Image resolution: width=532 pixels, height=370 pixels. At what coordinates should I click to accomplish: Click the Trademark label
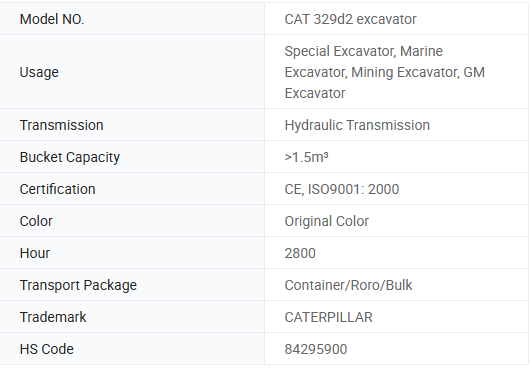click(x=53, y=317)
